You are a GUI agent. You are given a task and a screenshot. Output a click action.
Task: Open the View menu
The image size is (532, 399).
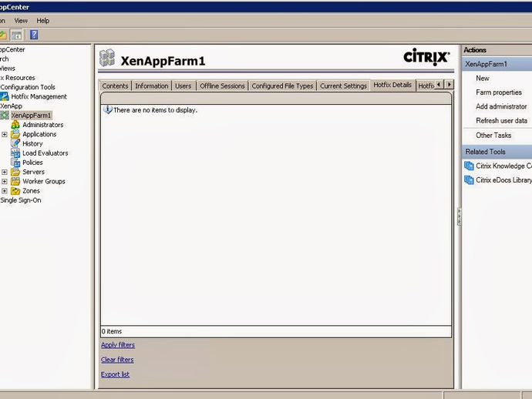[x=21, y=21]
